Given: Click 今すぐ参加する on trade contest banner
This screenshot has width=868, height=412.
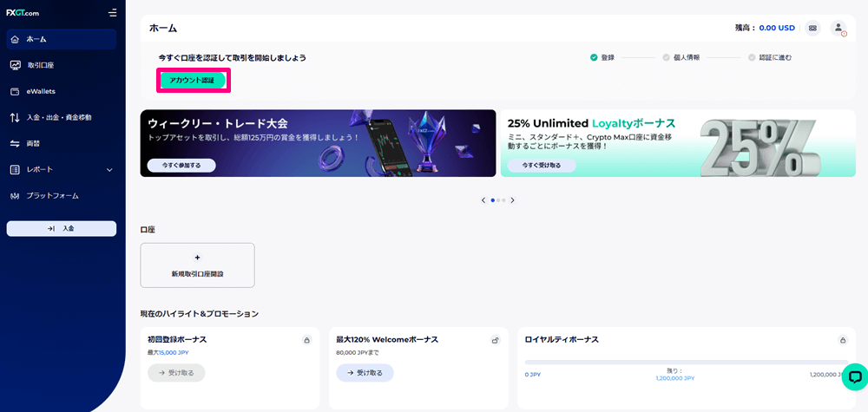Looking at the screenshot, I should click(181, 166).
